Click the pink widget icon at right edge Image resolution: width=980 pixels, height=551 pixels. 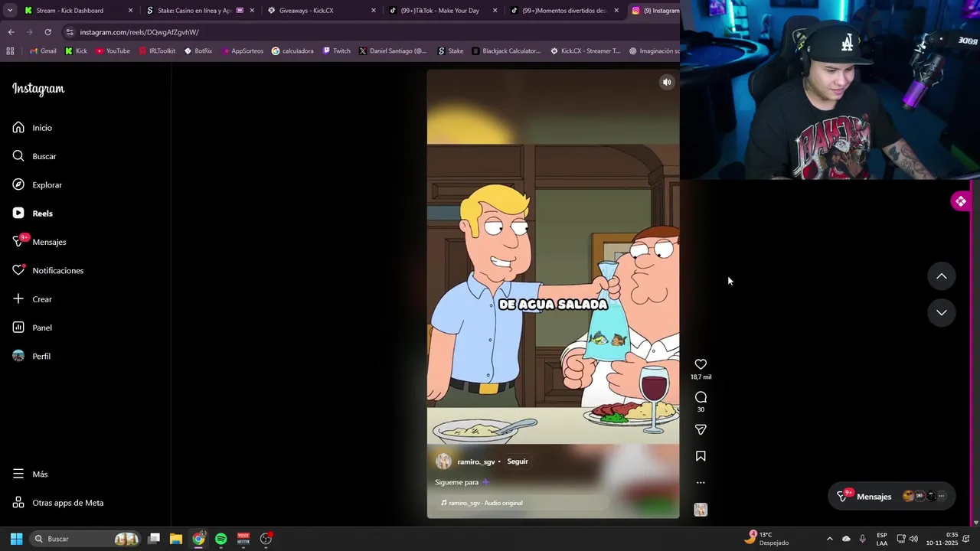961,201
